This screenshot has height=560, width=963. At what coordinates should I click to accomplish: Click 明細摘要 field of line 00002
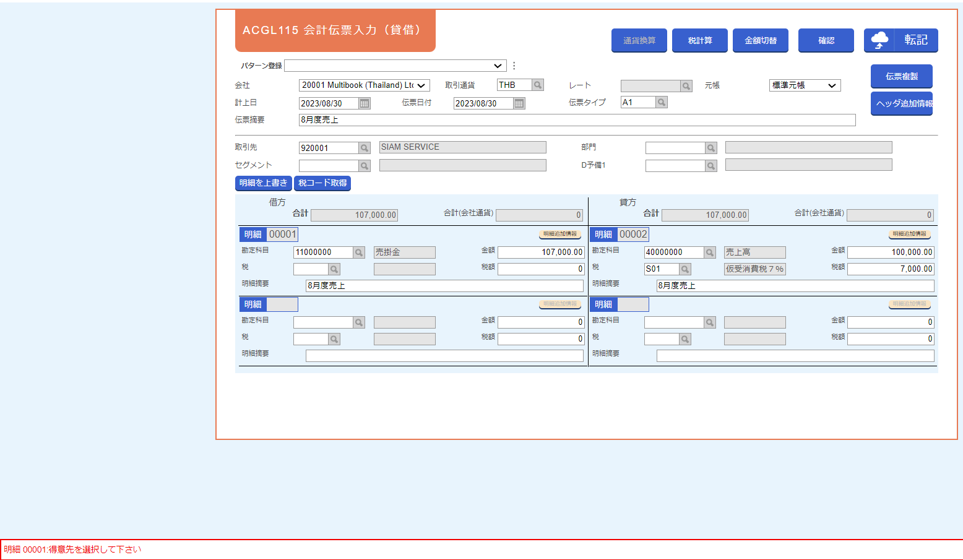click(x=795, y=286)
